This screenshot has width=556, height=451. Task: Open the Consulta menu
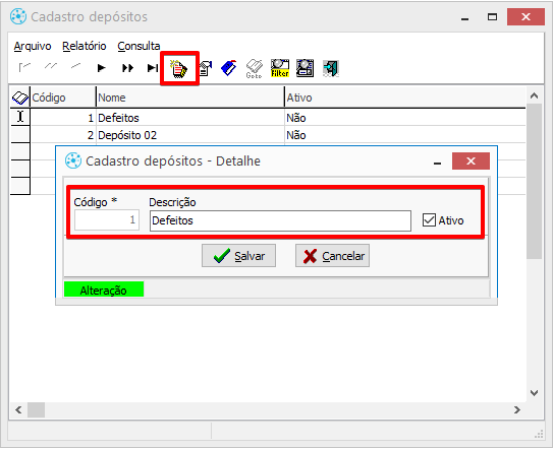tap(139, 46)
